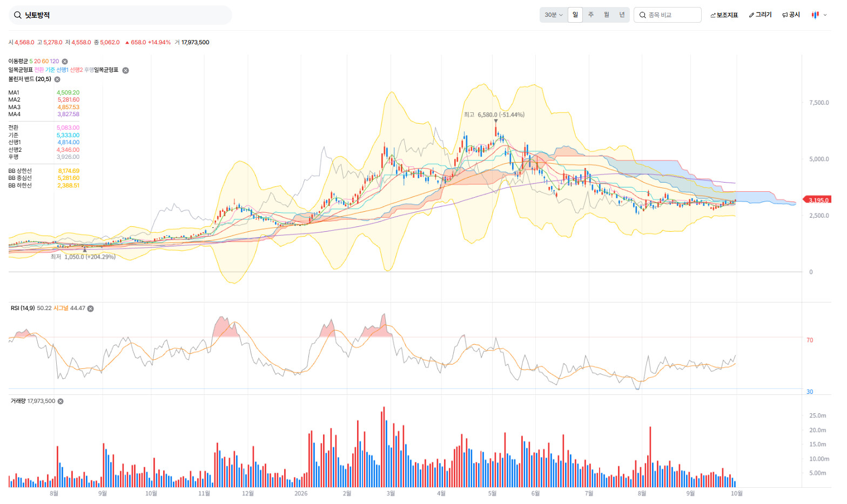The image size is (847, 504).
Task: Switch to the 월 monthly interval
Action: tap(607, 15)
